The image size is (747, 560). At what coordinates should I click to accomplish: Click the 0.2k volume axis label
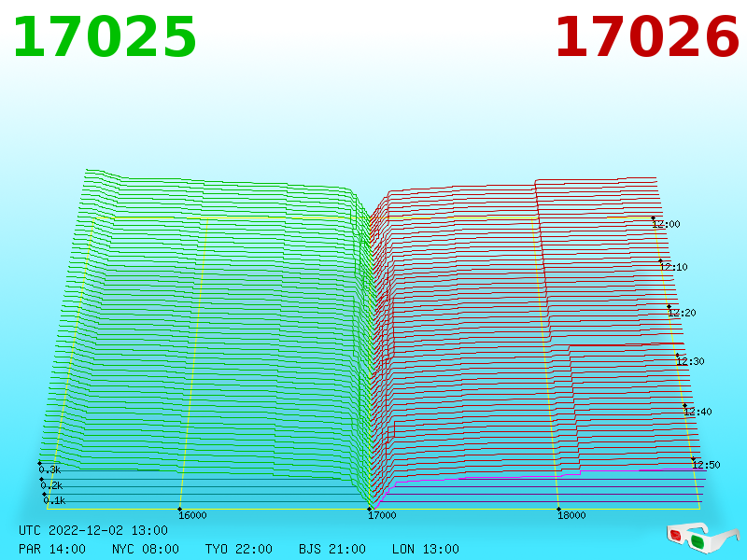(x=51, y=485)
